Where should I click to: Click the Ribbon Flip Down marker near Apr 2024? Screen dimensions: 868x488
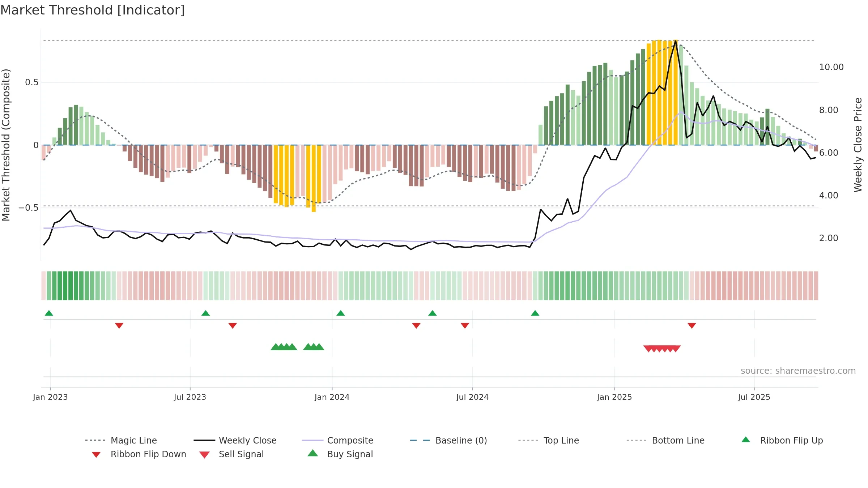[416, 326]
